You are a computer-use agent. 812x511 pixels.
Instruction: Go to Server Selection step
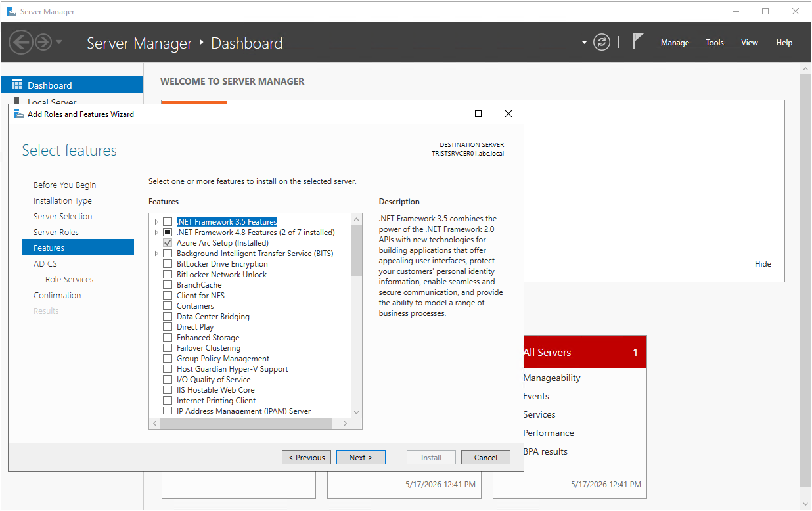tap(63, 217)
